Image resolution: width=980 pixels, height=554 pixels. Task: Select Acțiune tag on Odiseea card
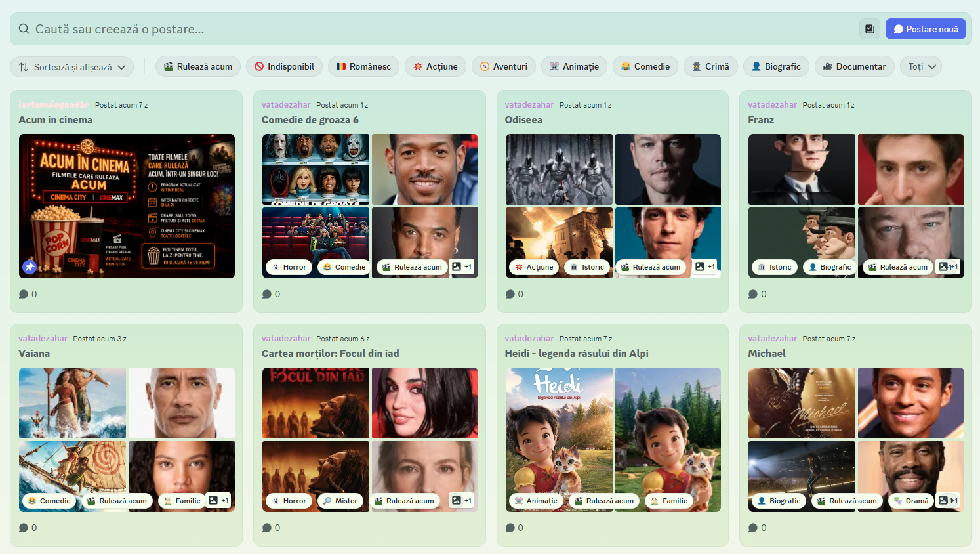click(535, 267)
